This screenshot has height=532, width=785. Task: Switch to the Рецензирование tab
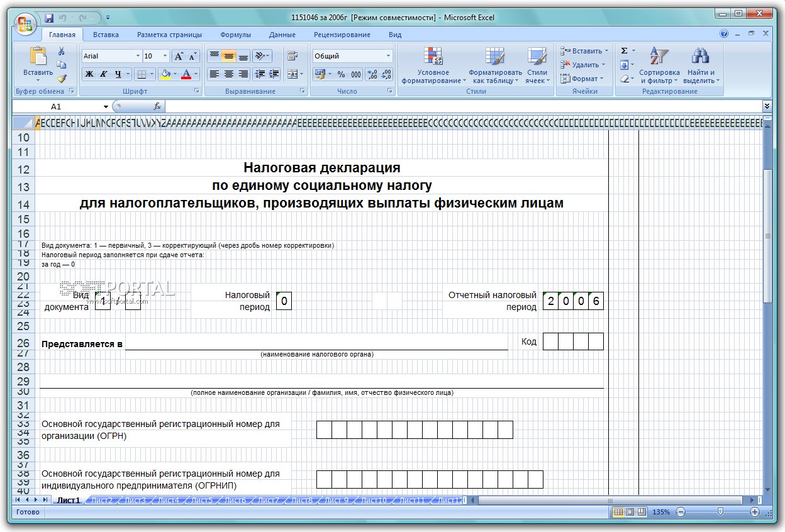pyautogui.click(x=342, y=35)
